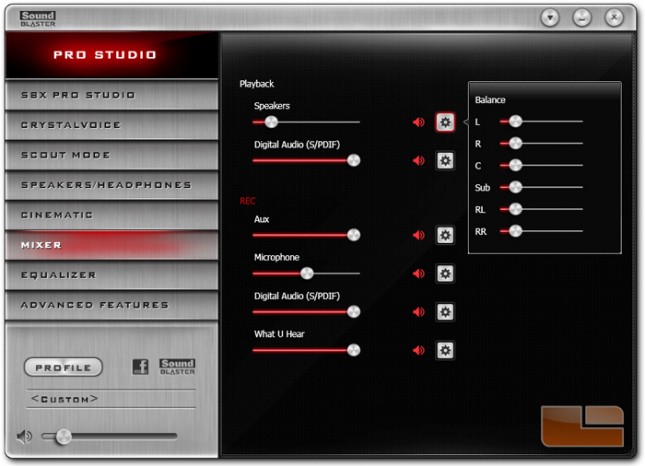Mute the What U Hear source

tap(419, 350)
